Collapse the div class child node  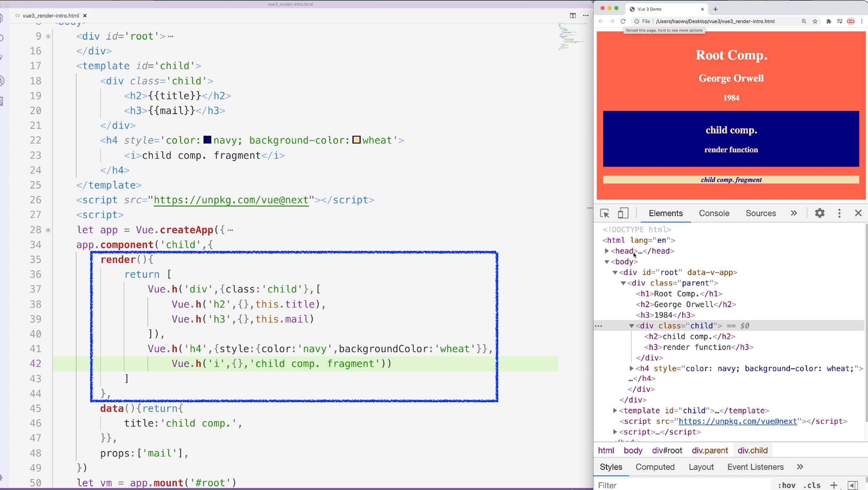(x=631, y=326)
